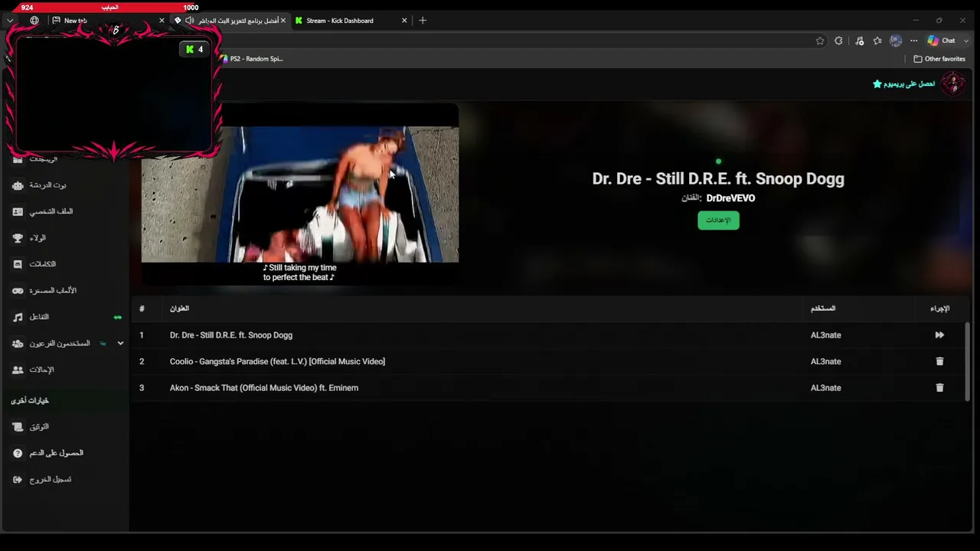The width and height of the screenshot is (980, 551).
Task: Open the user avatar in dashboard header
Action: (953, 83)
